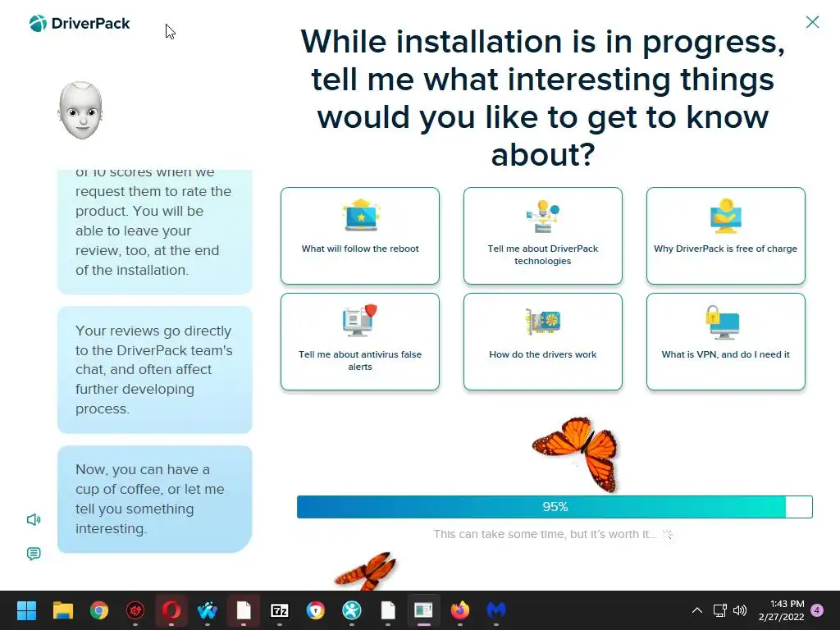The height and width of the screenshot is (630, 840).
Task: Open 'What is VPN, and do I need it' card
Action: 725,341
